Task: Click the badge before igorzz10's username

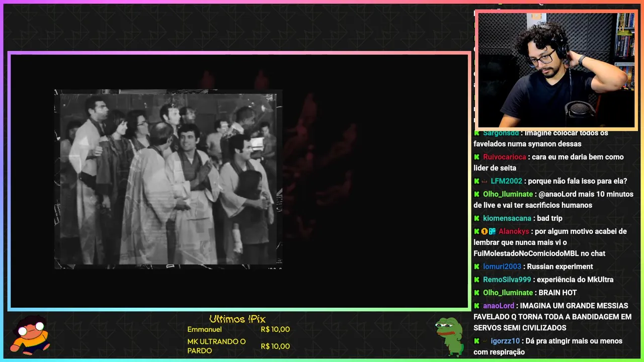Action: coord(485,341)
